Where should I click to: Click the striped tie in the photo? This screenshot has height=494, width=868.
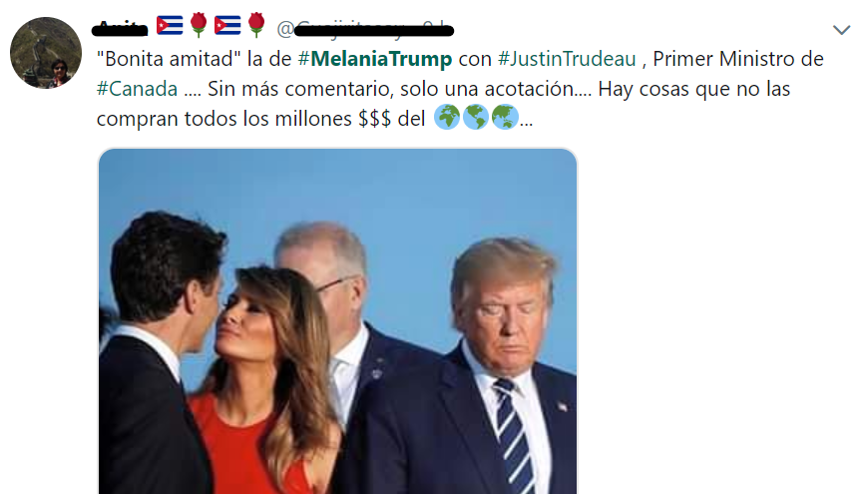(x=513, y=435)
